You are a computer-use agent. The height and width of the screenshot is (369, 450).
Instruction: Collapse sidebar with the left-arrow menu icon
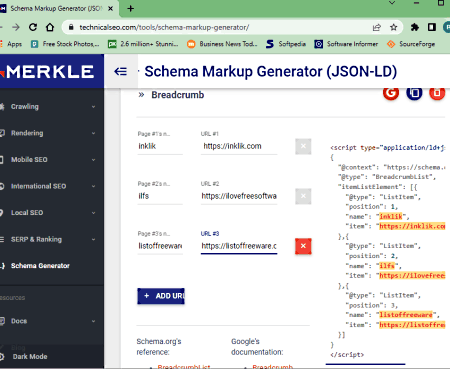120,71
